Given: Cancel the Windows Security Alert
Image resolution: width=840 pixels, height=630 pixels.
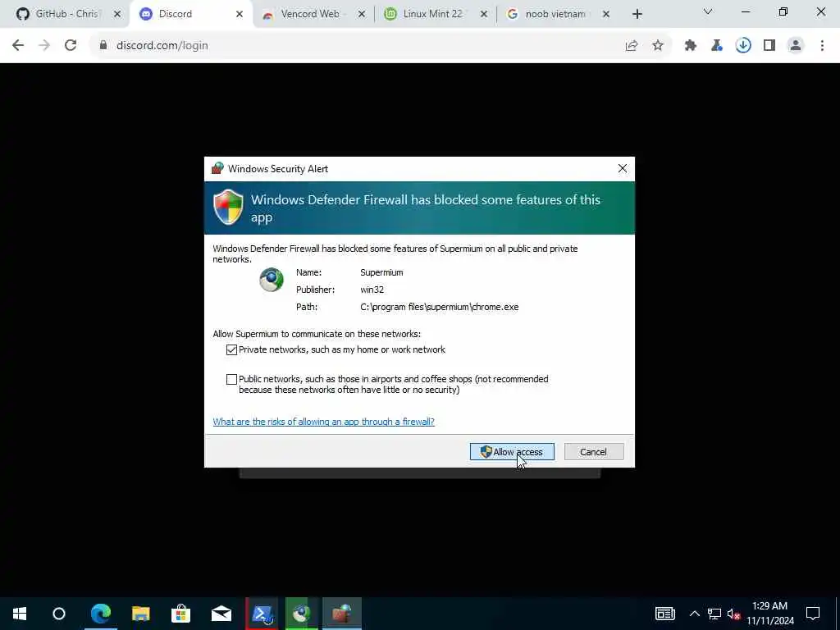Looking at the screenshot, I should pos(594,452).
